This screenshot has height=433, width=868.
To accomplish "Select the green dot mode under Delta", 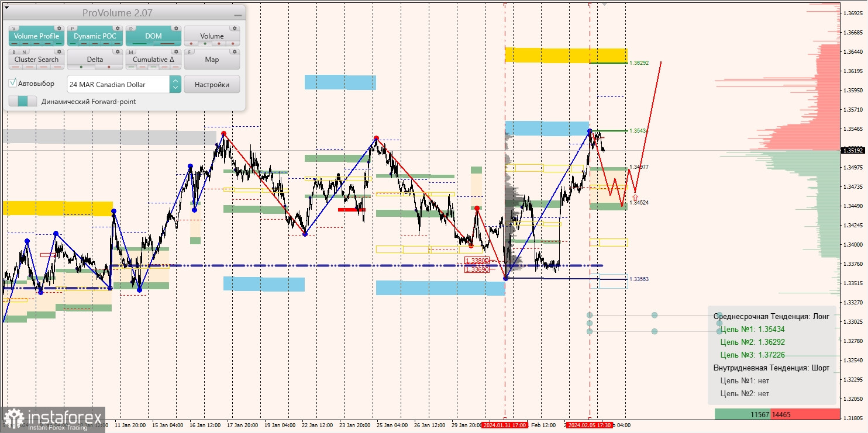I will point(81,67).
